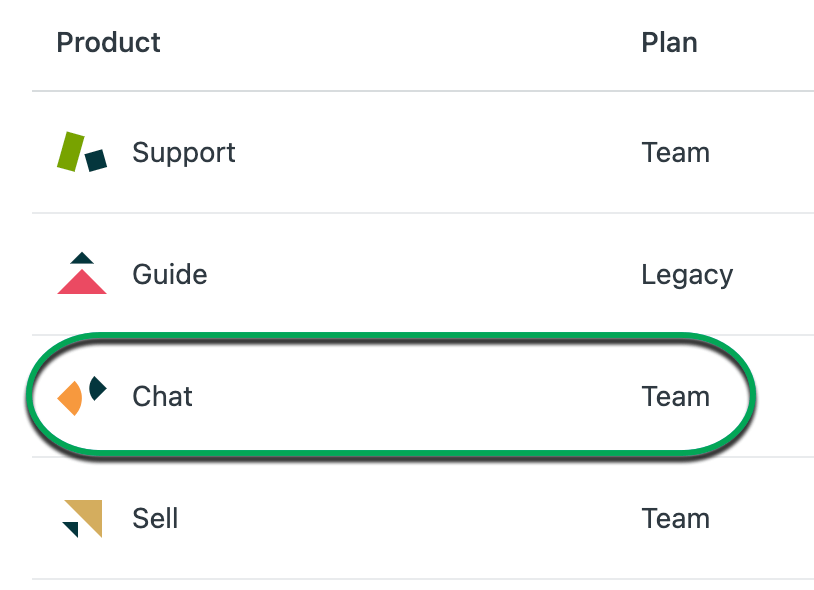
Task: Click the Product column header
Action: [x=108, y=43]
